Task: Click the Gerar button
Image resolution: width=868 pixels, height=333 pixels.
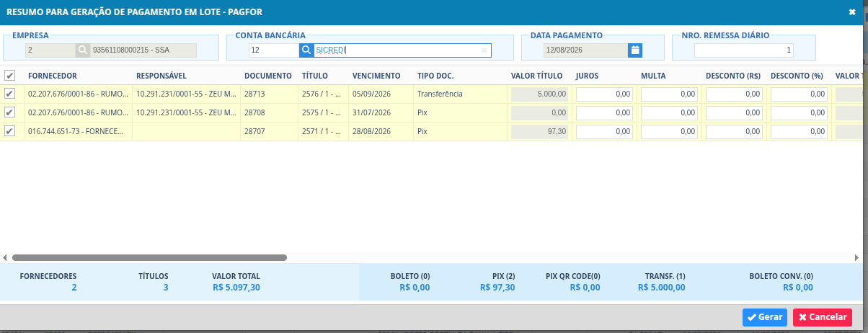Action: [765, 317]
